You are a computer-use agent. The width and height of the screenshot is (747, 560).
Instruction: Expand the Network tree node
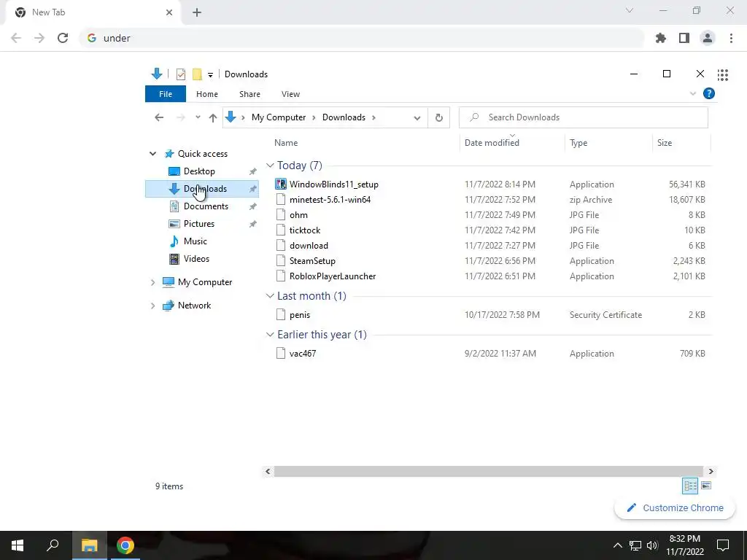point(152,306)
